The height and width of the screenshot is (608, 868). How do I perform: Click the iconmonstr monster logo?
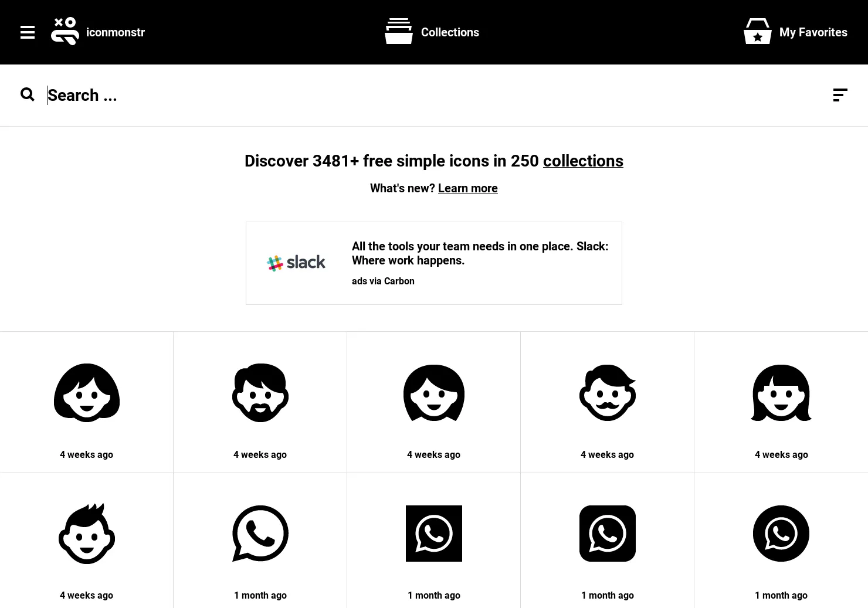pyautogui.click(x=65, y=32)
